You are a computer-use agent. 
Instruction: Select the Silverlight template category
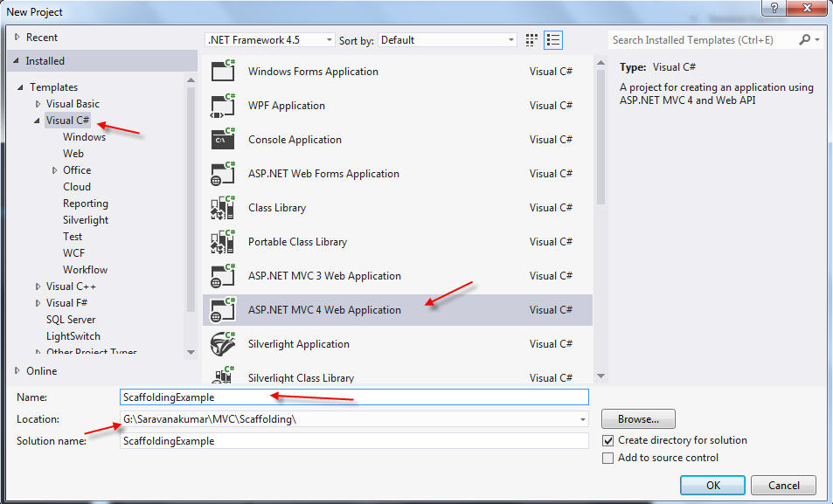point(85,220)
